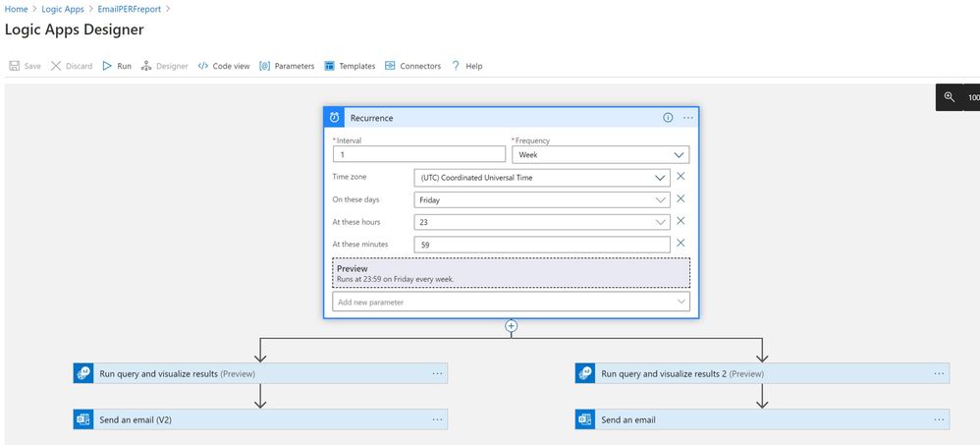The height and width of the screenshot is (445, 980).
Task: Click the At these minutes field
Action: pyautogui.click(x=542, y=245)
